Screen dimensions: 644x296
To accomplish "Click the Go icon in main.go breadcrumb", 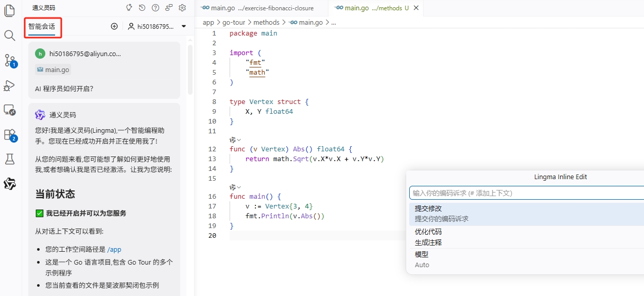I will coord(293,23).
